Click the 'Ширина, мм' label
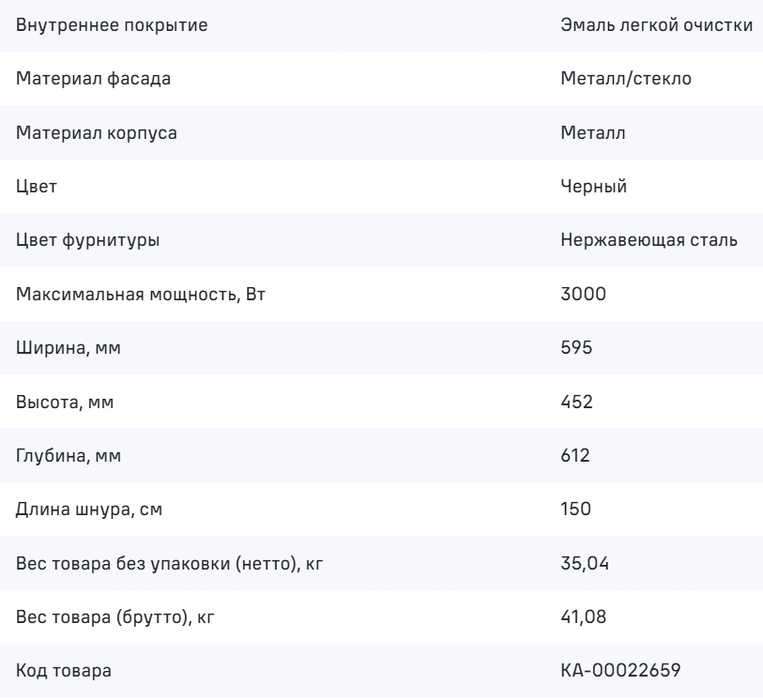 [x=69, y=349]
